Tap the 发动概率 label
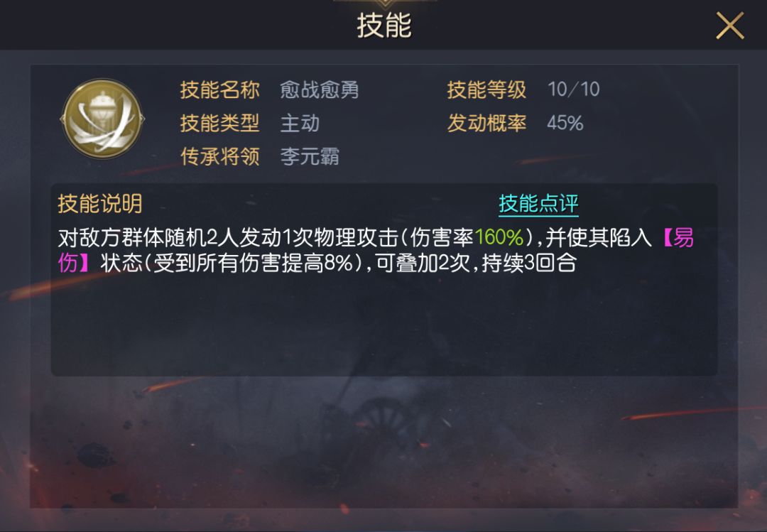This screenshot has width=767, height=532. (x=486, y=123)
